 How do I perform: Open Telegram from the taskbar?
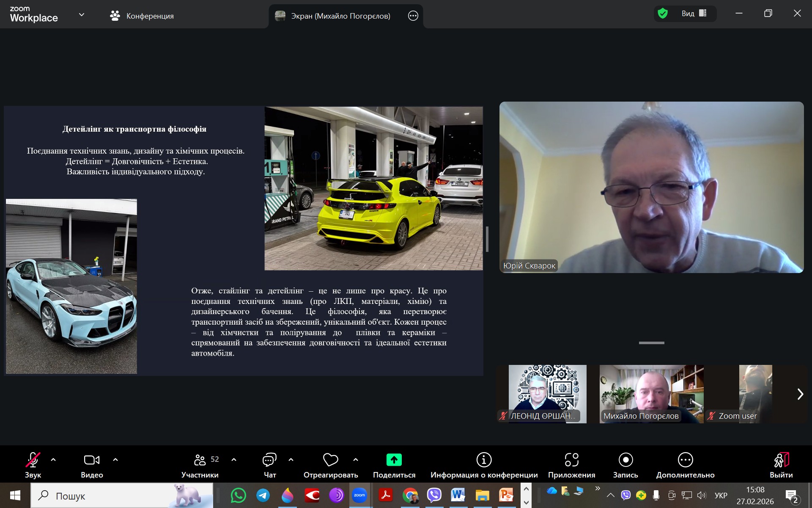(x=263, y=495)
